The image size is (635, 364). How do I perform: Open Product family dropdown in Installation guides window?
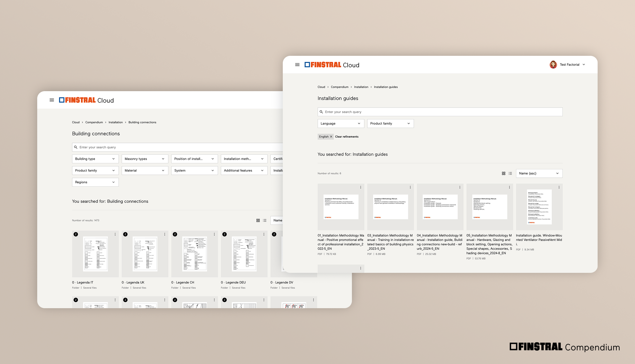390,123
